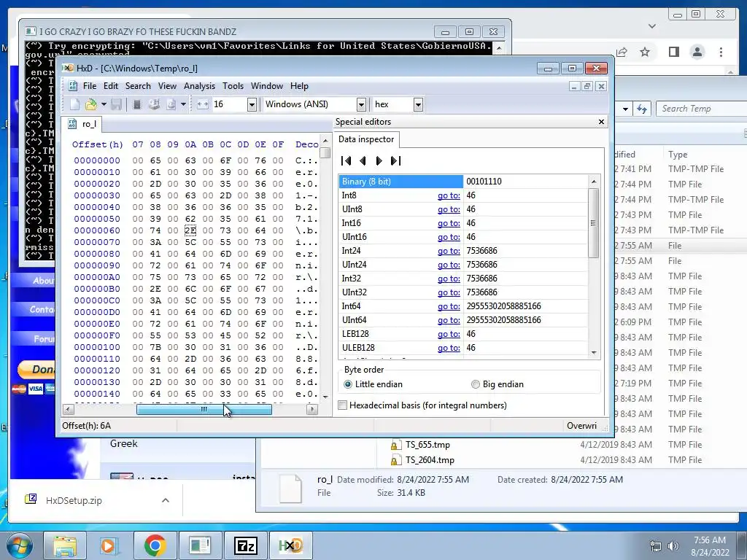Click the hex view vertical scrollbar down arrow
This screenshot has width=747, height=560.
point(325,397)
